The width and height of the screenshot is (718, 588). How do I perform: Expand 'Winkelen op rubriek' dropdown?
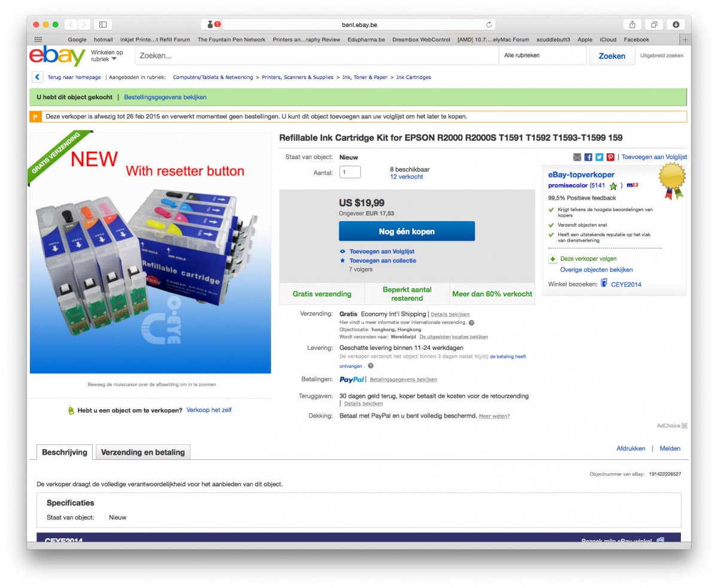coord(107,56)
